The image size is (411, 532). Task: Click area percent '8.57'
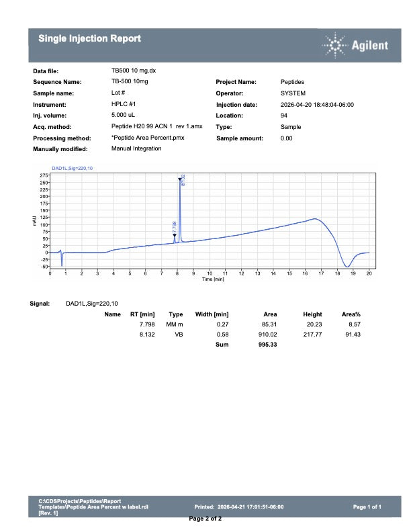click(355, 324)
